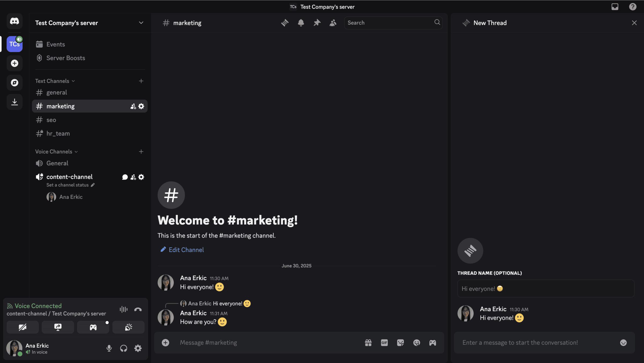
Task: Open emoji picker in #marketing message box
Action: tap(416, 343)
